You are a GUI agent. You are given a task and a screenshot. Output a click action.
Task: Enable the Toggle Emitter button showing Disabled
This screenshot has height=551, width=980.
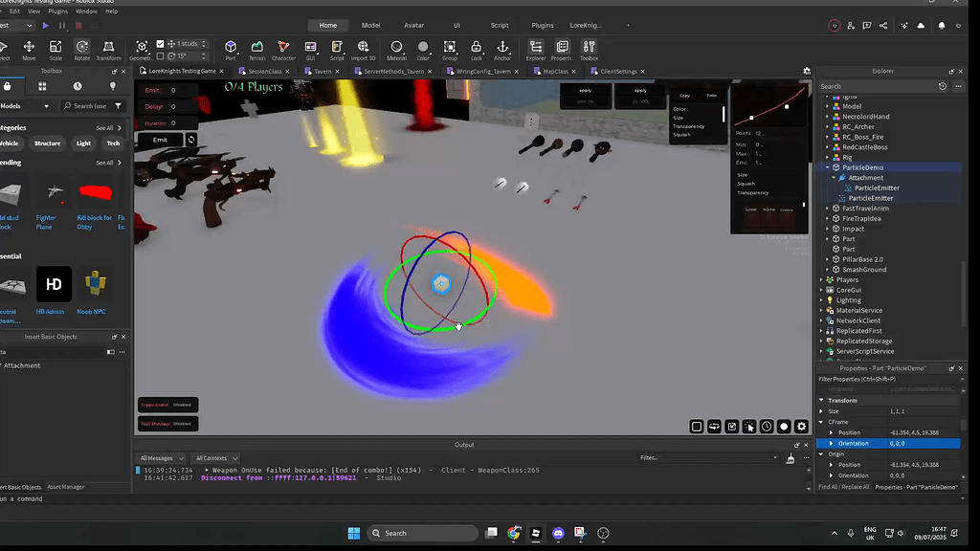coord(167,405)
